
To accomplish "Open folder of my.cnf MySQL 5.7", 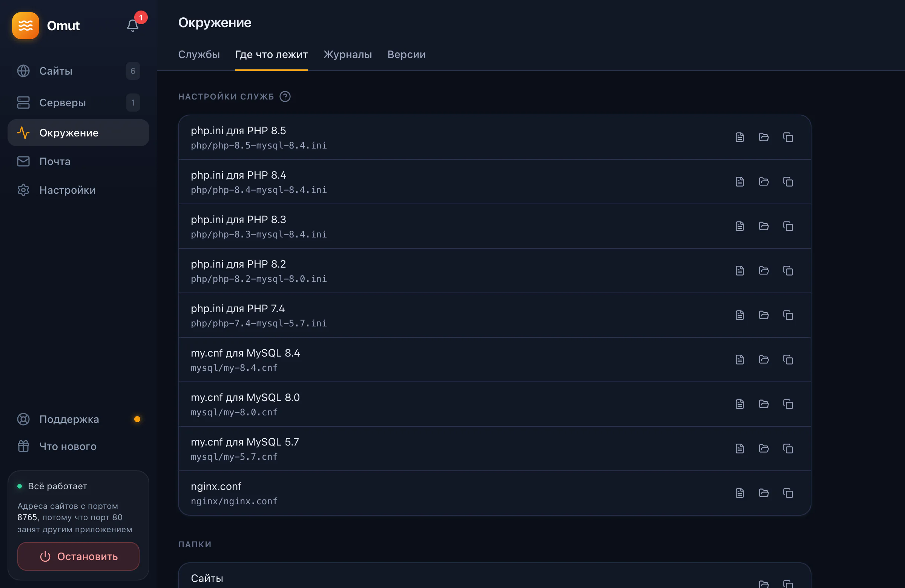I will coord(764,449).
